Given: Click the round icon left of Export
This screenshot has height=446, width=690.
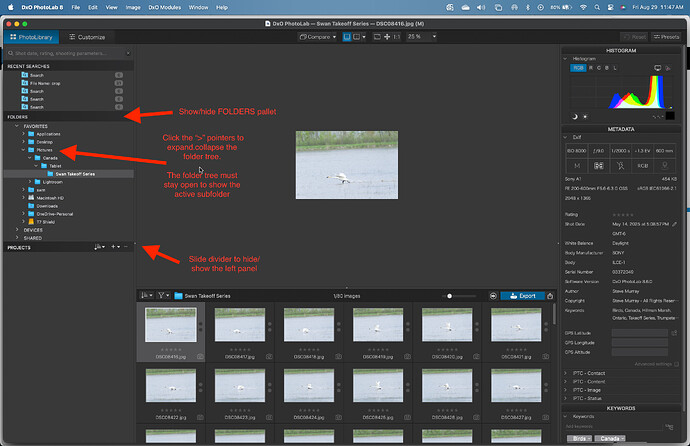Looking at the screenshot, I should tap(493, 296).
